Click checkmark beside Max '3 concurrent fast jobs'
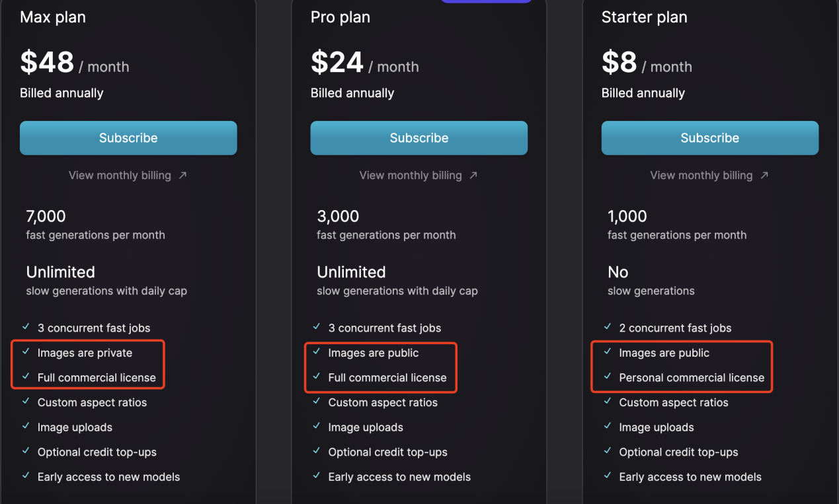 coord(26,327)
